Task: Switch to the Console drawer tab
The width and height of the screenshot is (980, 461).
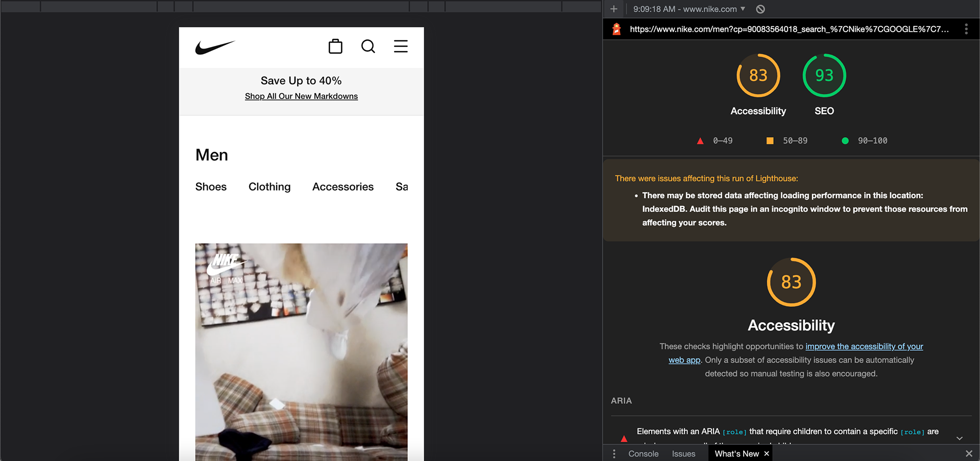Action: coord(643,453)
